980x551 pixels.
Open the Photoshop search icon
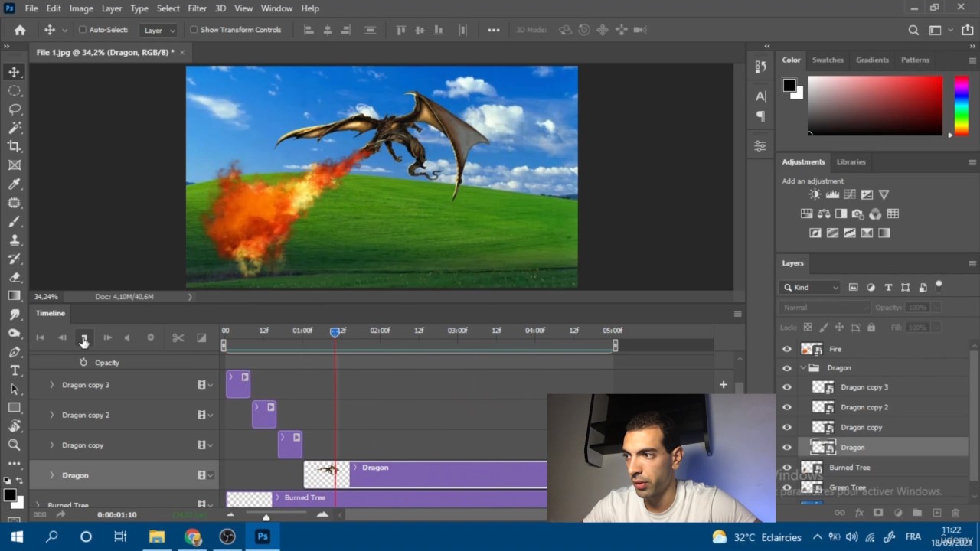pyautogui.click(x=913, y=30)
